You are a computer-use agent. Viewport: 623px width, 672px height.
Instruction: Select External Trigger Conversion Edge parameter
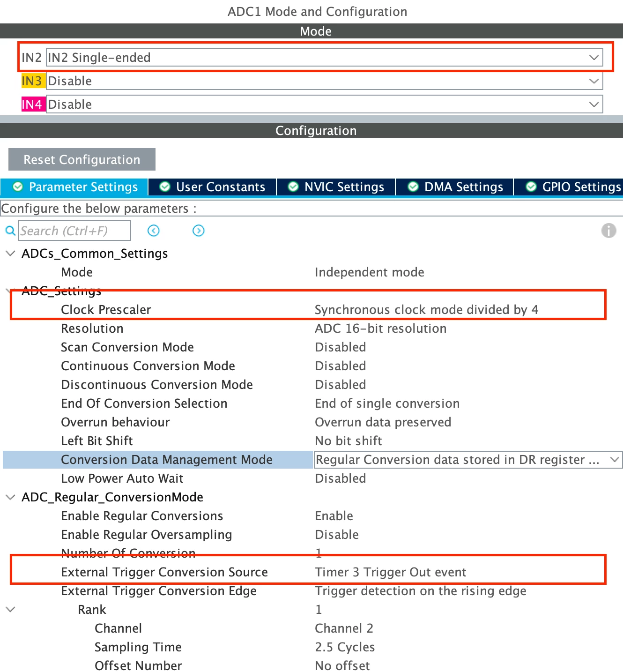159,591
